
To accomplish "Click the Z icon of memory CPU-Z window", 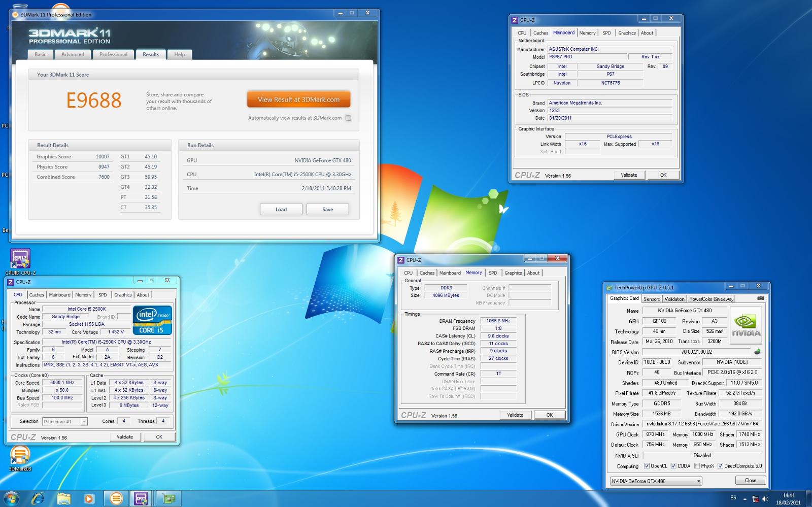I will (401, 260).
